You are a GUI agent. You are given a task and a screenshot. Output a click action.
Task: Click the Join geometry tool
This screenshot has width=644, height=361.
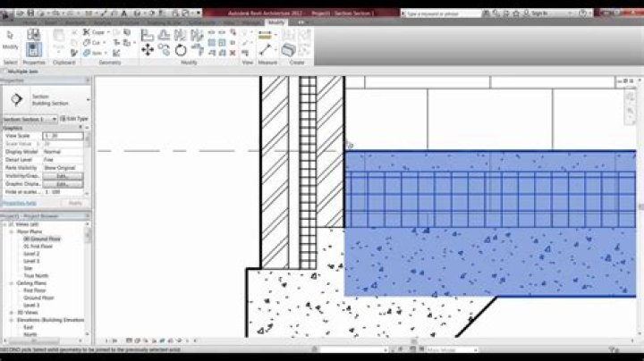pos(92,53)
